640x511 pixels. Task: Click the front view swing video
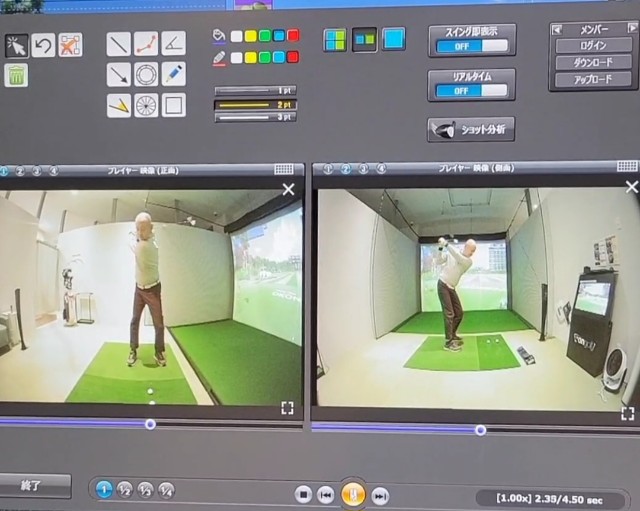coord(151,297)
